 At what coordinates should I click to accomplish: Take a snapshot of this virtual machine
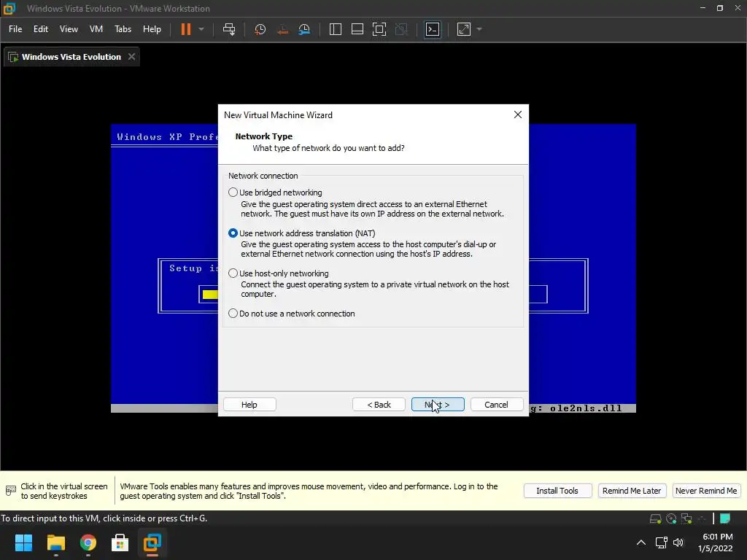(x=260, y=29)
